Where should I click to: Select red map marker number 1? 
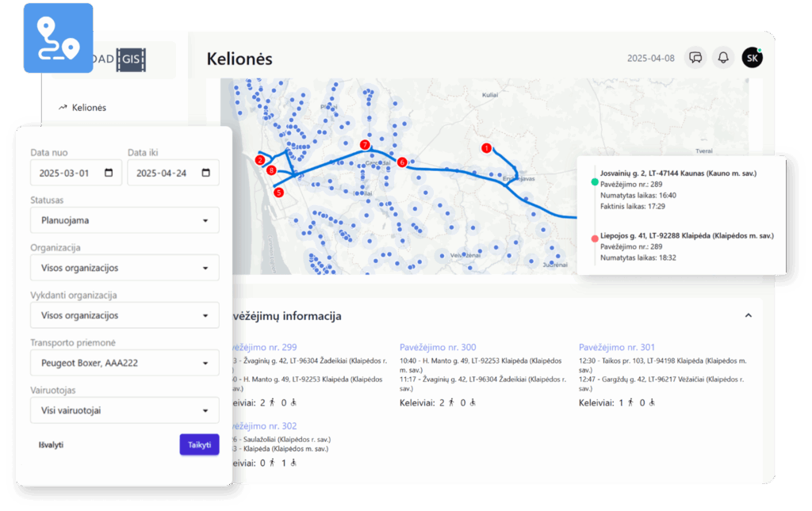[486, 148]
